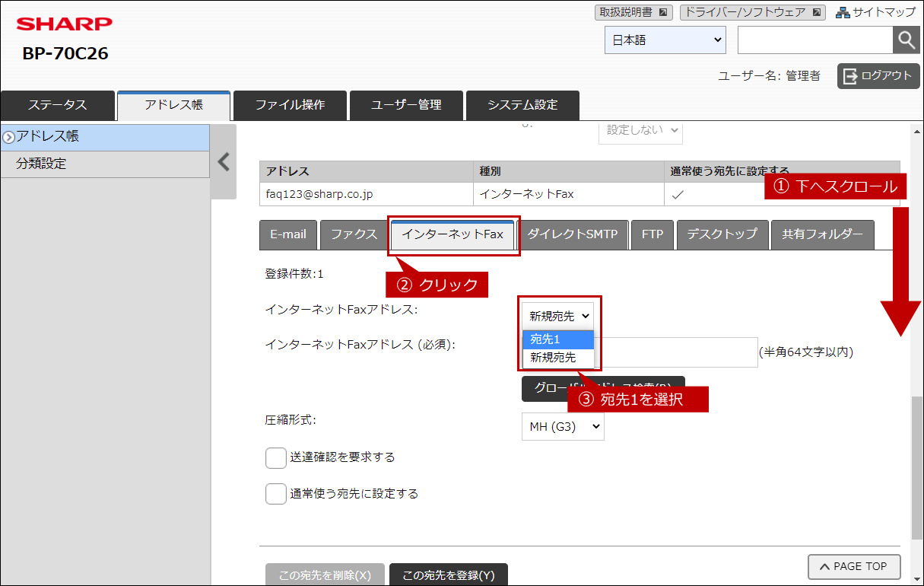Select the FTP destination tab

point(653,234)
